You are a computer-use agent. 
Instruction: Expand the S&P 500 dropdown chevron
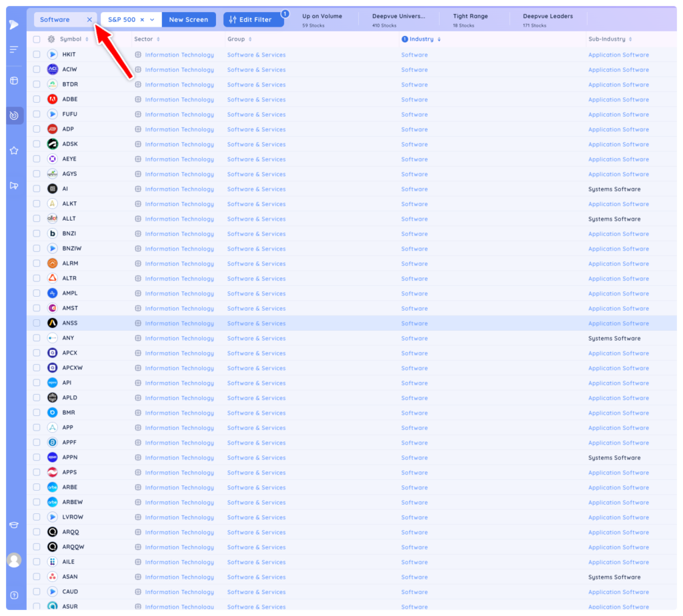click(152, 19)
